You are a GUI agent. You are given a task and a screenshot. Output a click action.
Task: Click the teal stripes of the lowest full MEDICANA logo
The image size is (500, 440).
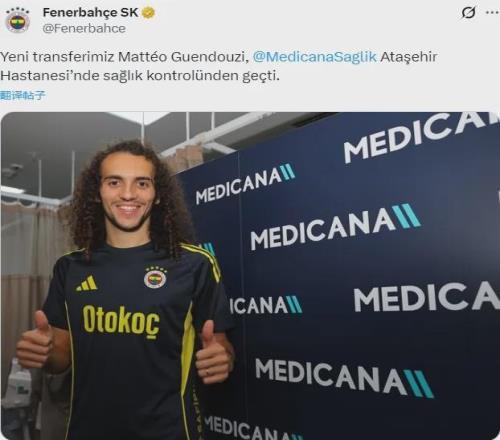pyautogui.click(x=418, y=384)
